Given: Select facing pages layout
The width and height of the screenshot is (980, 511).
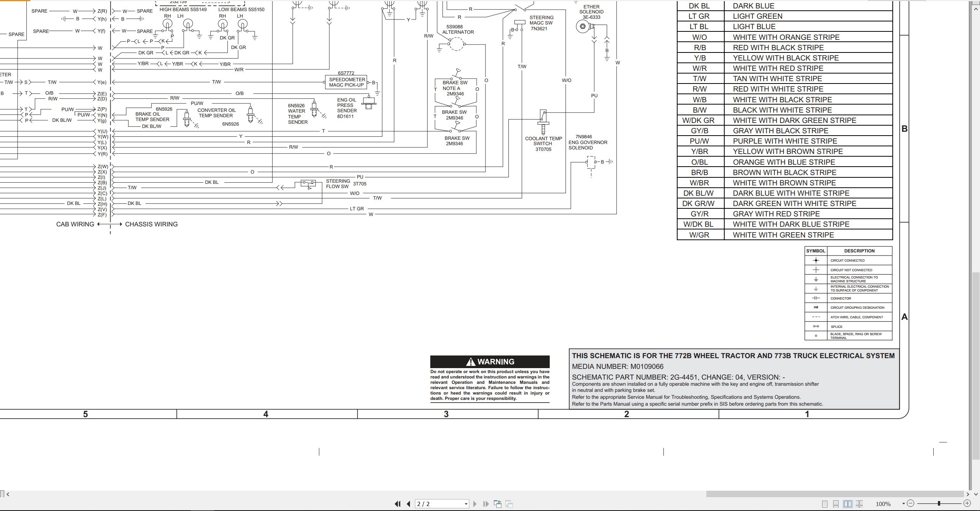Looking at the screenshot, I should coord(848,504).
